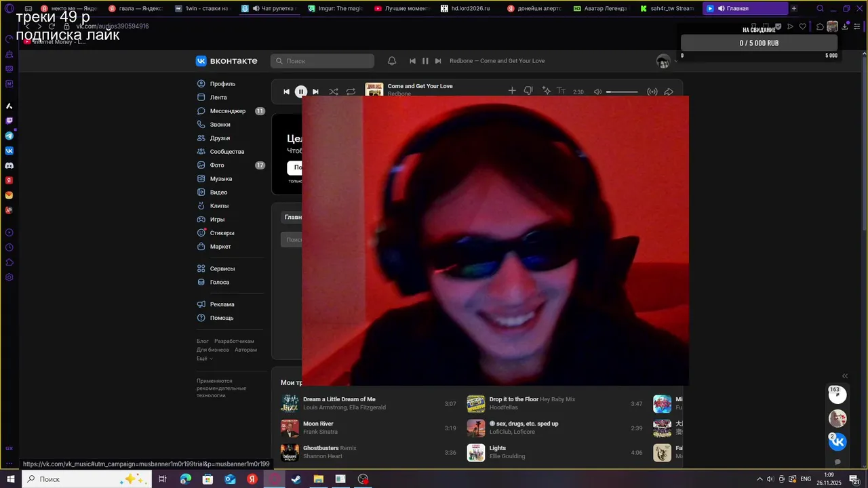The image size is (868, 488).
Task: Open the broadcast audio icon
Action: click(x=652, y=91)
